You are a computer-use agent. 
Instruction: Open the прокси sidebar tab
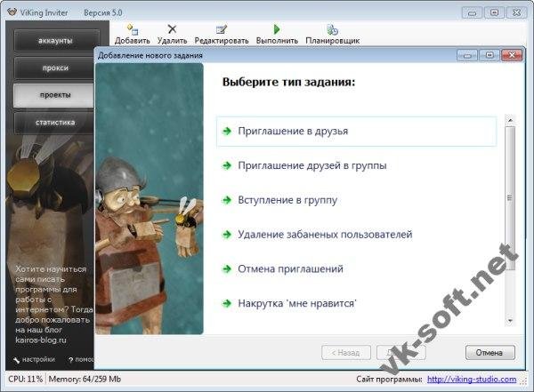pyautogui.click(x=54, y=68)
